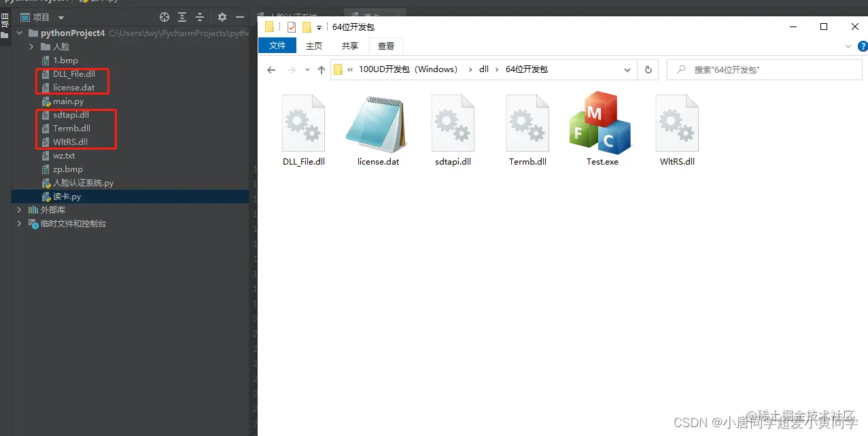Select WltRS.dll in the project tree
Screen dimensions: 868x436
70,141
